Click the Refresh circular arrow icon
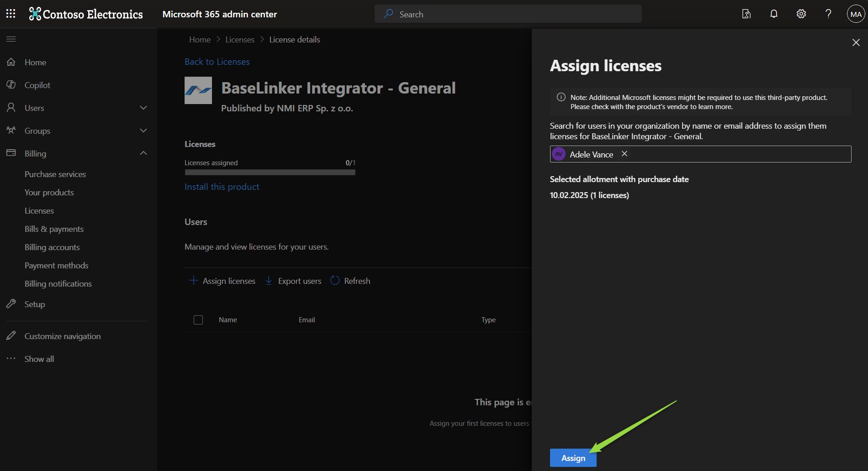Screen dimensions: 868x471 click(x=335, y=281)
